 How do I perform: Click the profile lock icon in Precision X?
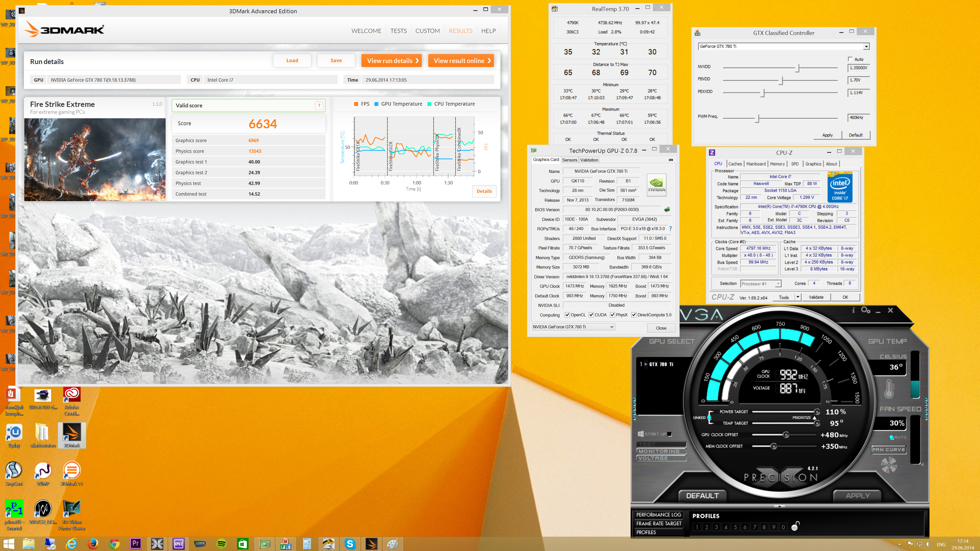[795, 526]
